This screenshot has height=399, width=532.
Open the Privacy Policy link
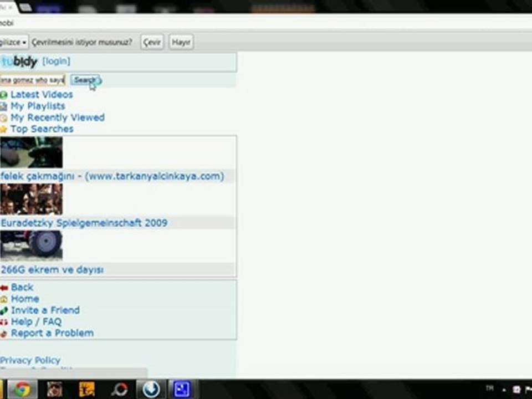30,360
